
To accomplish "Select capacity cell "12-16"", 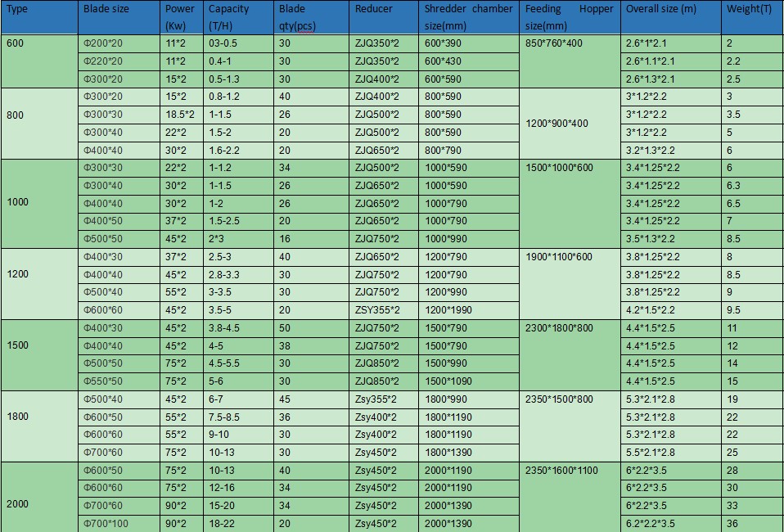I will [x=238, y=488].
